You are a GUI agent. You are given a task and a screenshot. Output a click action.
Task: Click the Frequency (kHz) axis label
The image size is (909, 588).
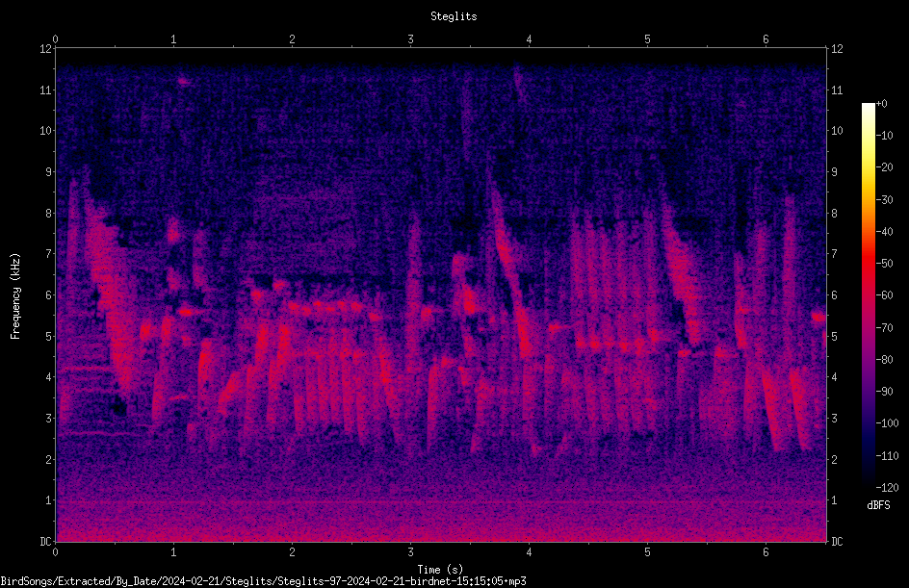(x=15, y=295)
